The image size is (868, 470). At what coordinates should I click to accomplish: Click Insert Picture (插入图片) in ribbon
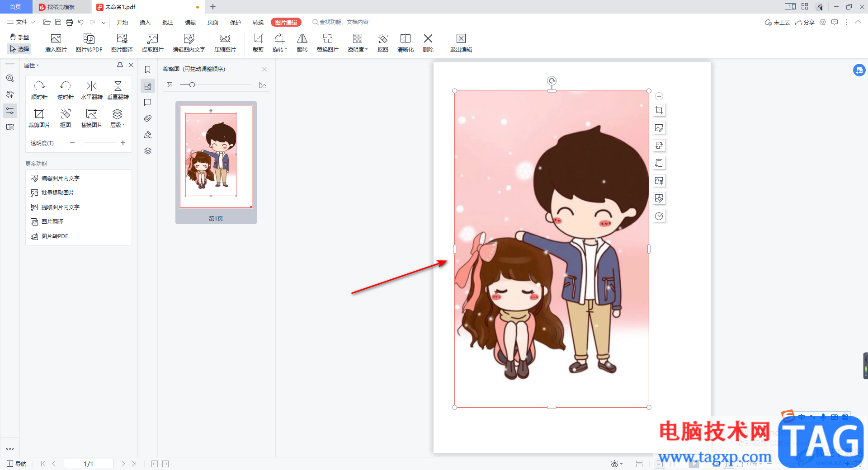[x=56, y=43]
